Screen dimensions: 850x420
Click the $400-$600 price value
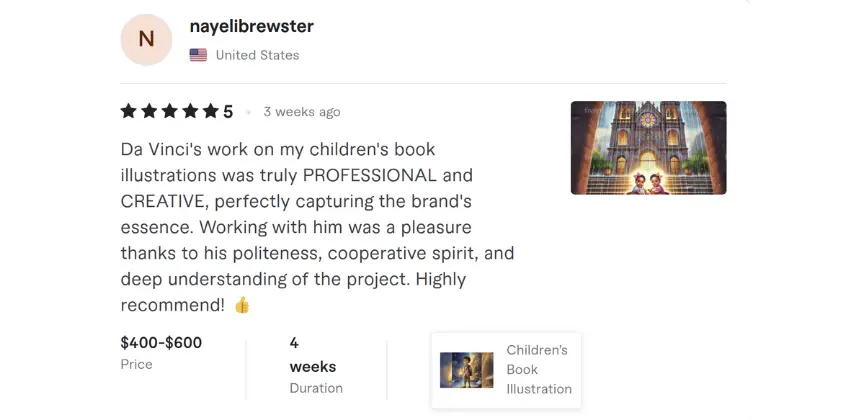click(x=161, y=343)
